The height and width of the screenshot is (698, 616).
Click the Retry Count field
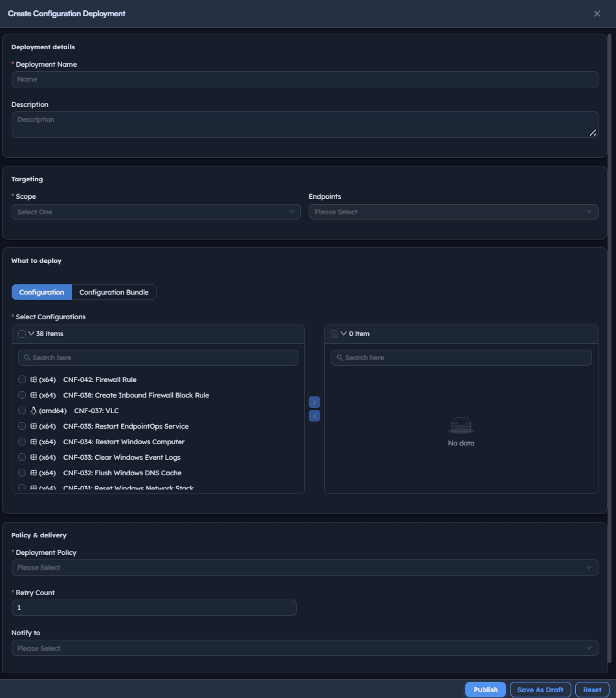click(154, 607)
